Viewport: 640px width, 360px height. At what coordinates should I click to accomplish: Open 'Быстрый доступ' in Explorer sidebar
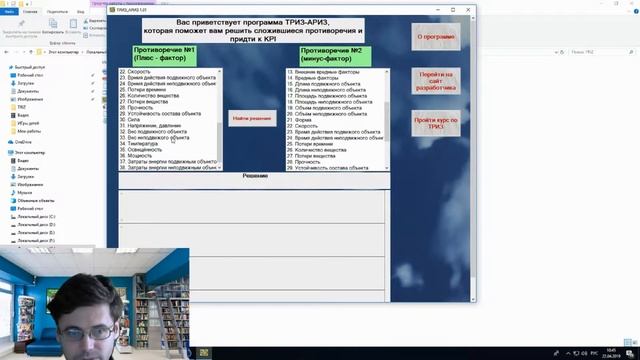pos(29,67)
